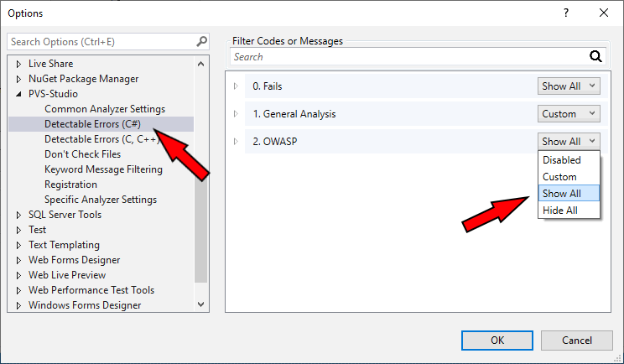
Task: Click the help question mark in title bar
Action: point(566,13)
